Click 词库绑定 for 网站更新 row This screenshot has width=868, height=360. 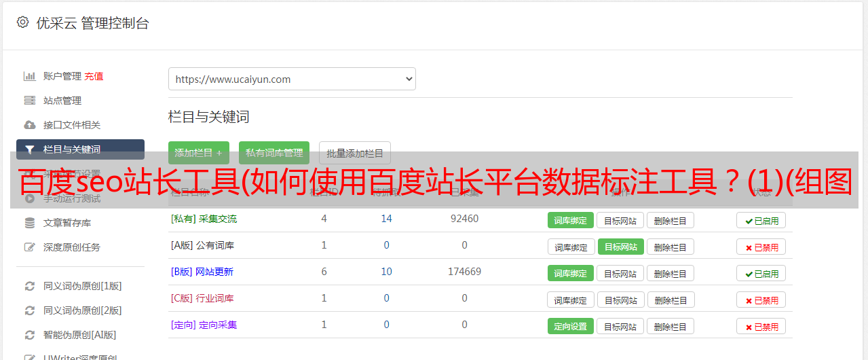(571, 273)
